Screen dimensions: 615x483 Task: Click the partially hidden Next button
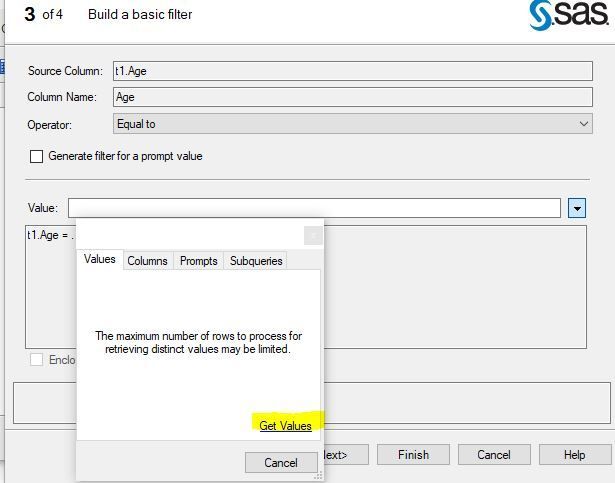pyautogui.click(x=346, y=455)
